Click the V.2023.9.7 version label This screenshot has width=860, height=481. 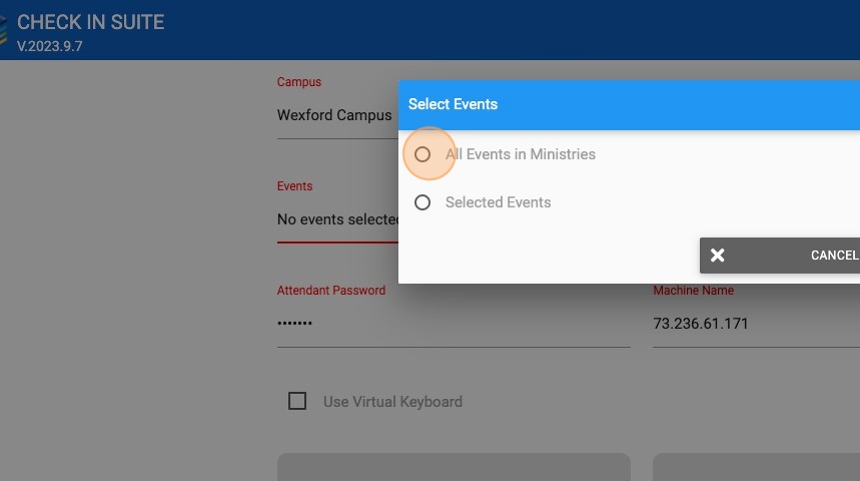click(50, 46)
